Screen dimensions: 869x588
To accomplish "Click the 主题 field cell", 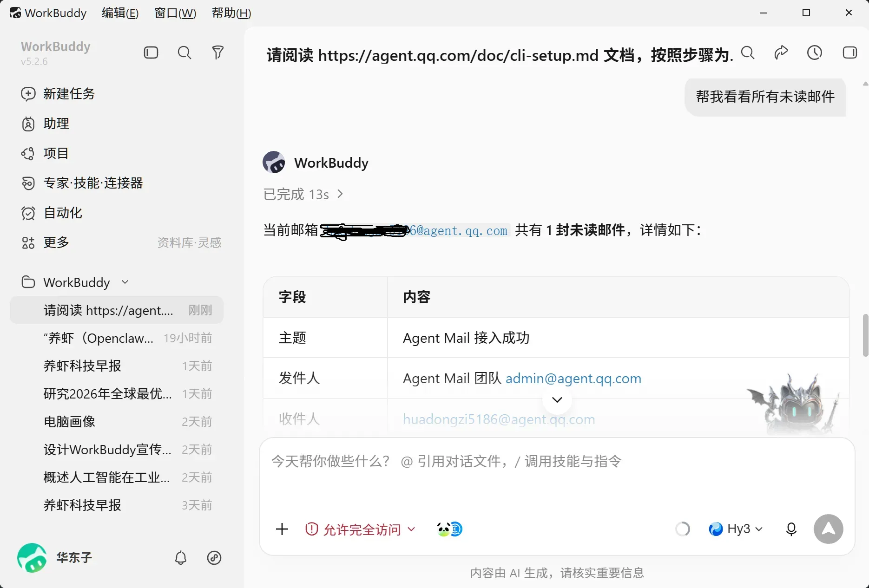I will point(325,338).
